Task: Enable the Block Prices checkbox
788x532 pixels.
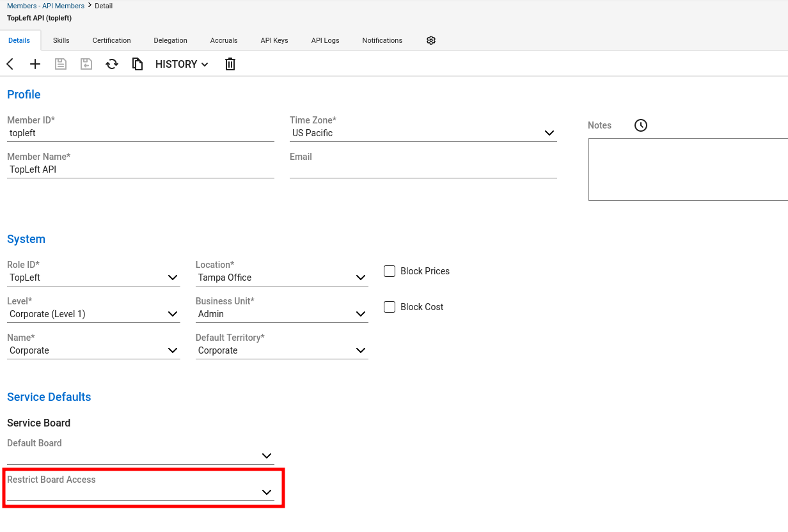Action: [390, 271]
